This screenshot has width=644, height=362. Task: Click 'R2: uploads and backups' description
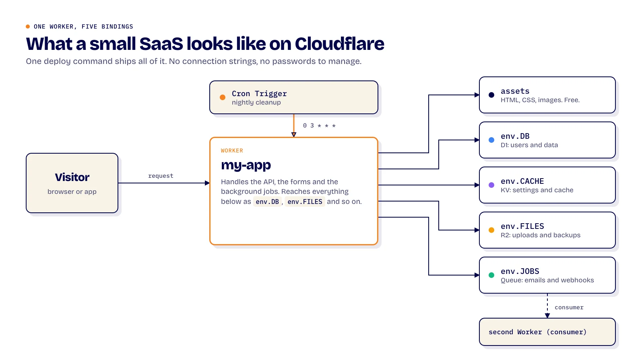541,235
